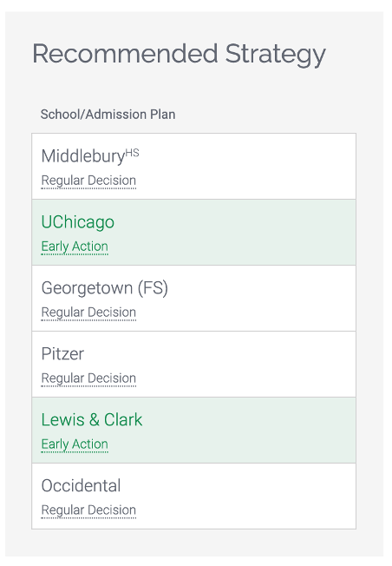Select the green highlighted UChicago table row
The width and height of the screenshot is (392, 566).
[x=194, y=232]
